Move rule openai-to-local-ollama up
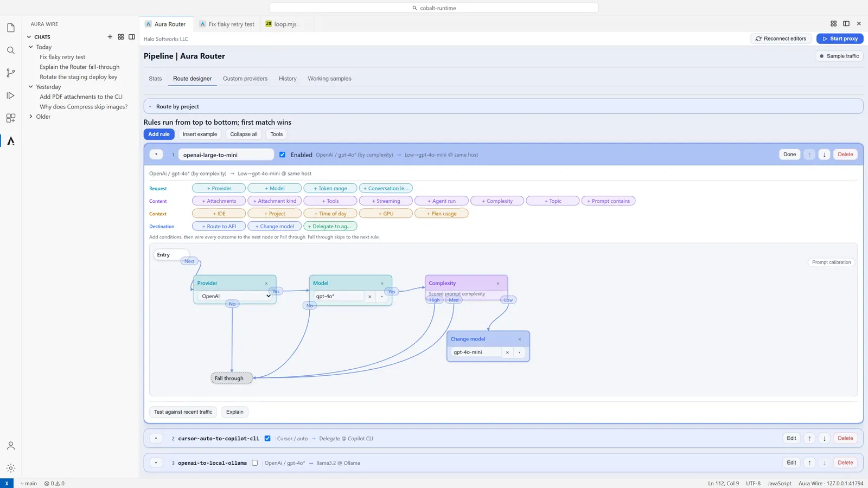 click(809, 463)
